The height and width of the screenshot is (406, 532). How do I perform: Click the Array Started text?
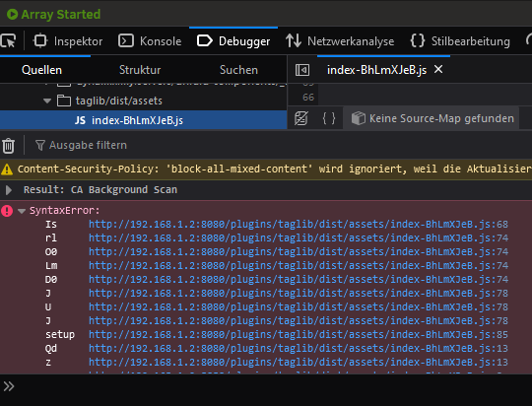pos(61,14)
